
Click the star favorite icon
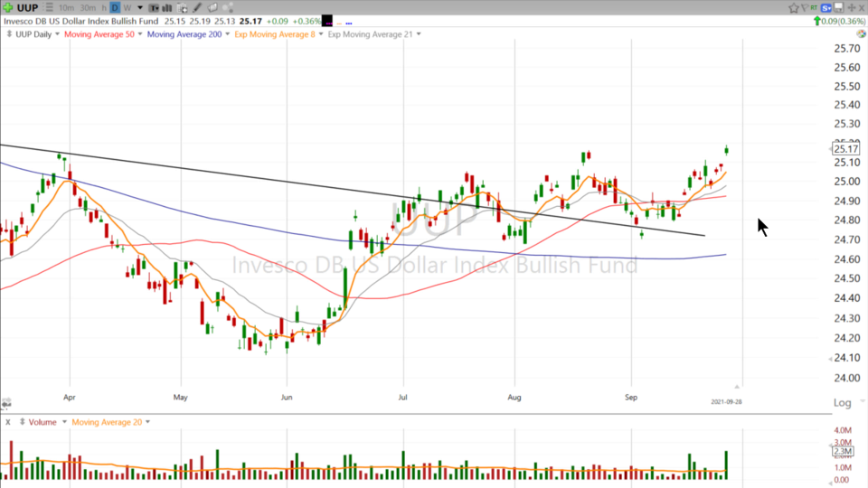click(x=794, y=8)
